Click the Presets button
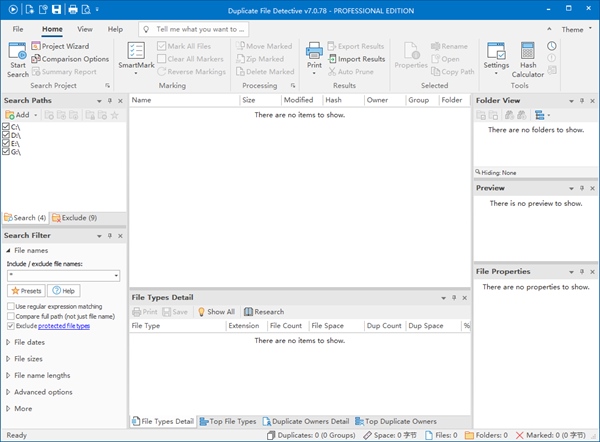 pos(26,290)
